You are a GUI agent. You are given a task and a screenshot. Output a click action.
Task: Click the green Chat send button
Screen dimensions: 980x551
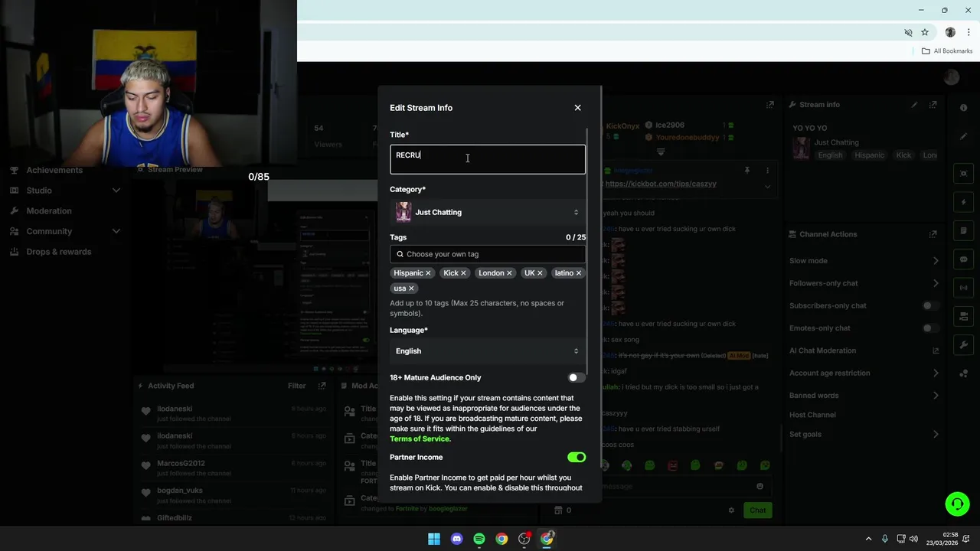coord(757,510)
